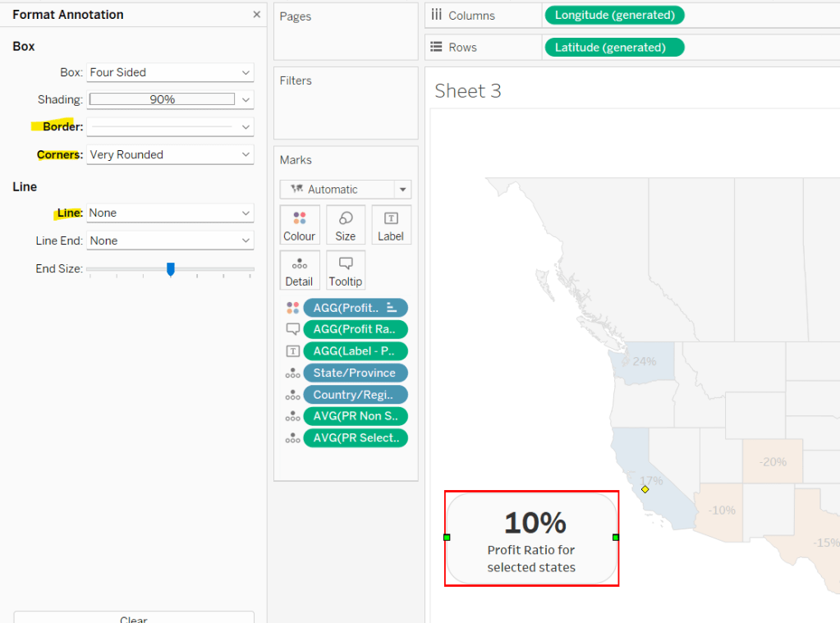Click the Label marks card button
The width and height of the screenshot is (840, 623).
pyautogui.click(x=391, y=225)
